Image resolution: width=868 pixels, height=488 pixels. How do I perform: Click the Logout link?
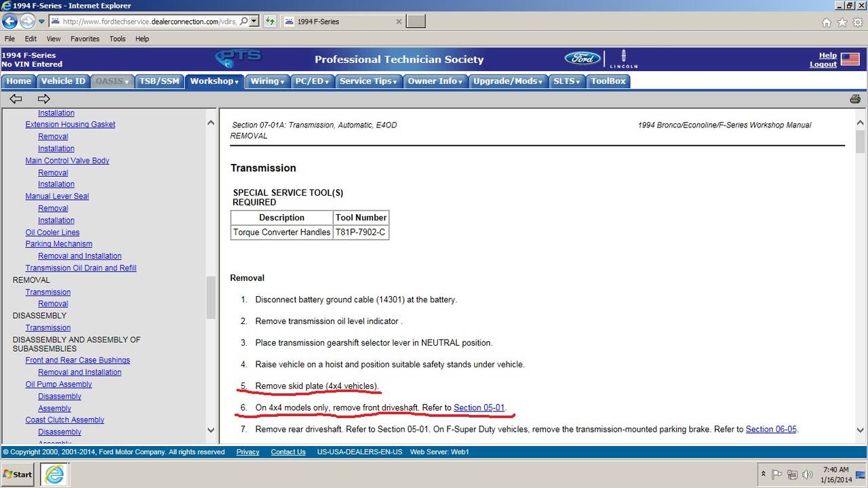823,64
